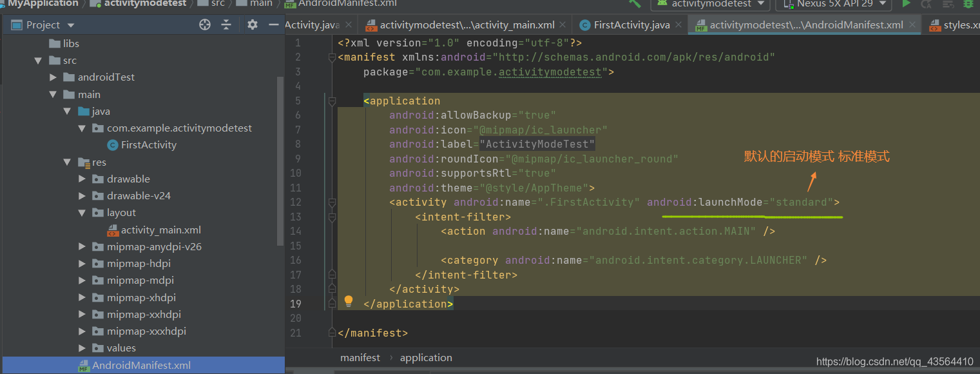Screen dimensions: 980x374
Task: Select FirstActivity class in project tree
Action: pos(149,145)
